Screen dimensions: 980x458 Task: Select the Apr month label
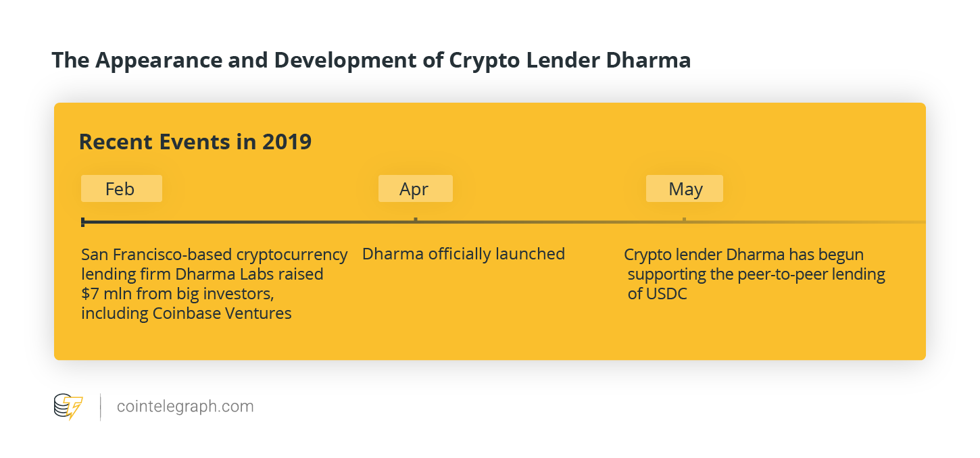[x=415, y=188]
